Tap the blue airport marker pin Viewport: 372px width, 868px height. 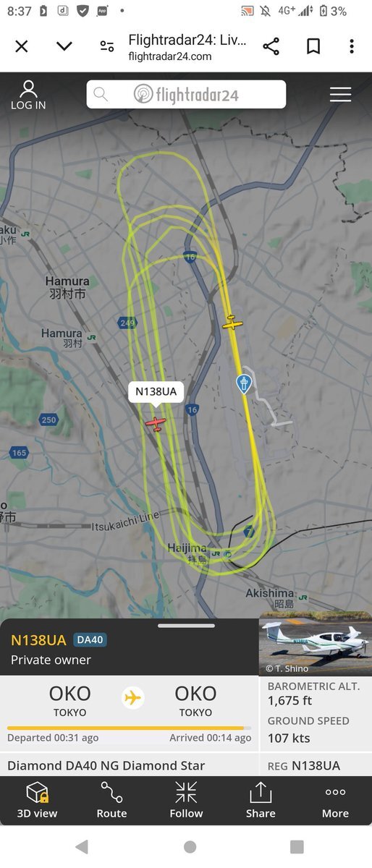pyautogui.click(x=245, y=383)
